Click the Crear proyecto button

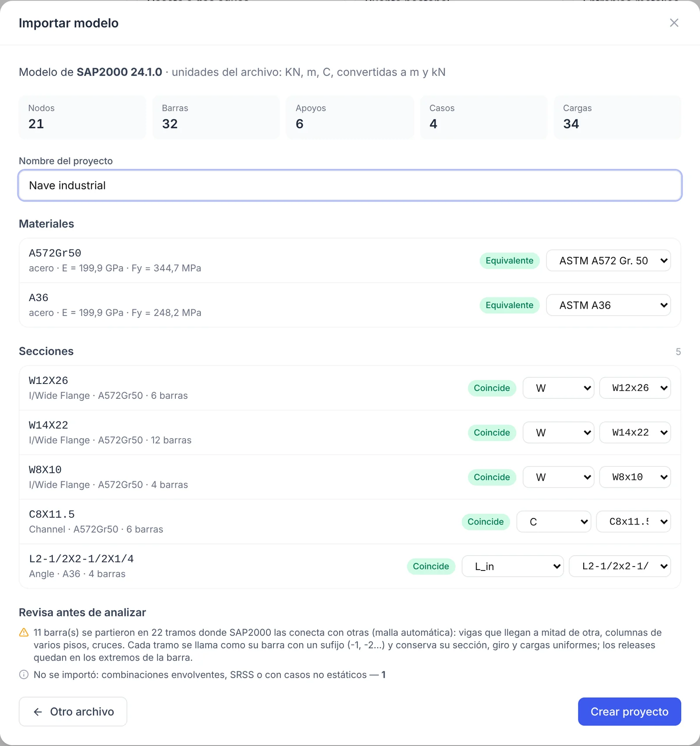tap(629, 711)
